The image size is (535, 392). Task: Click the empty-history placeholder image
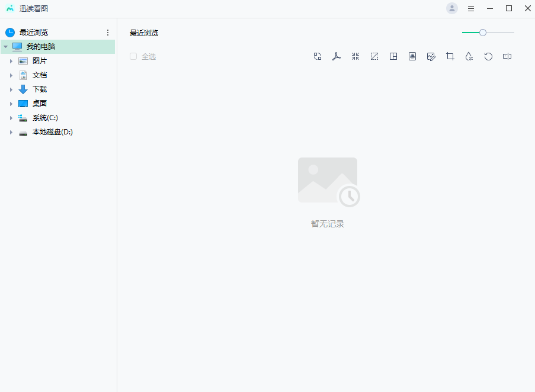329,182
